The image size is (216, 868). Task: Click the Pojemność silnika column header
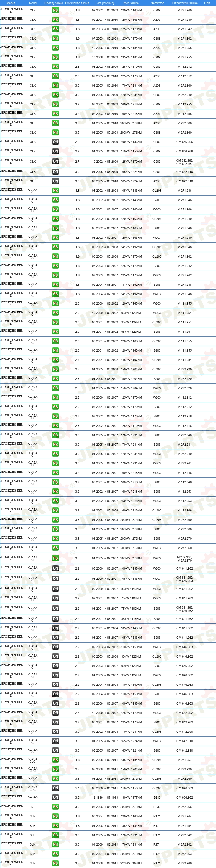(77, 3)
